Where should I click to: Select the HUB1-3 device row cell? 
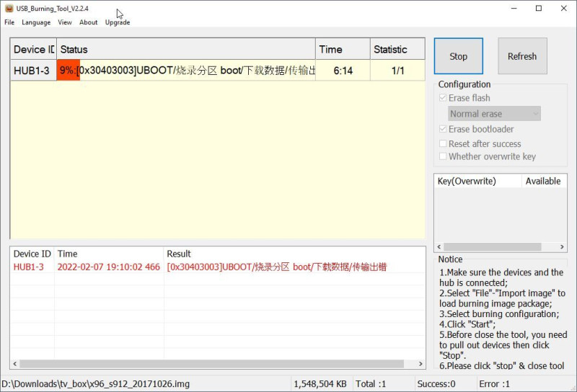coord(33,70)
